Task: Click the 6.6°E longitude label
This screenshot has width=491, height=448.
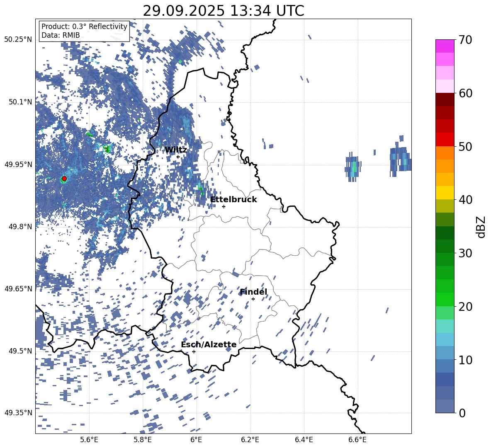Action: pyautogui.click(x=357, y=440)
